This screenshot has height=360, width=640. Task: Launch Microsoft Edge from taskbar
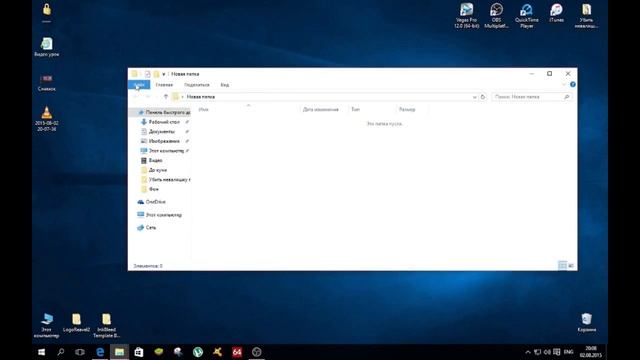(100, 352)
